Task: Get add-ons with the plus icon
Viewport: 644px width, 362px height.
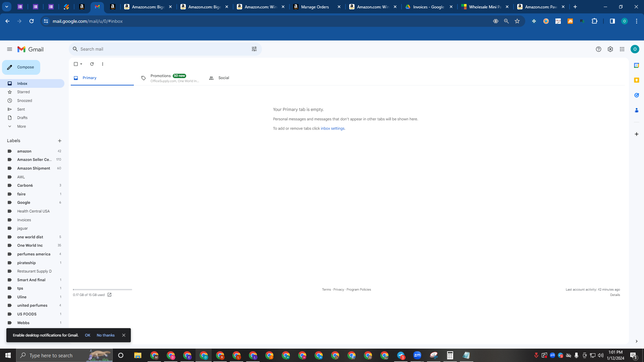Action: click(x=636, y=134)
